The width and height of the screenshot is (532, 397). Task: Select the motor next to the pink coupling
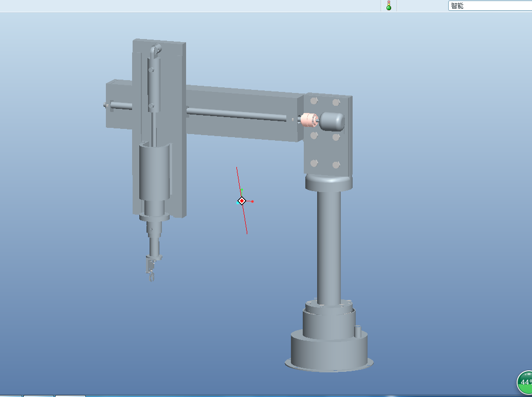coord(332,121)
